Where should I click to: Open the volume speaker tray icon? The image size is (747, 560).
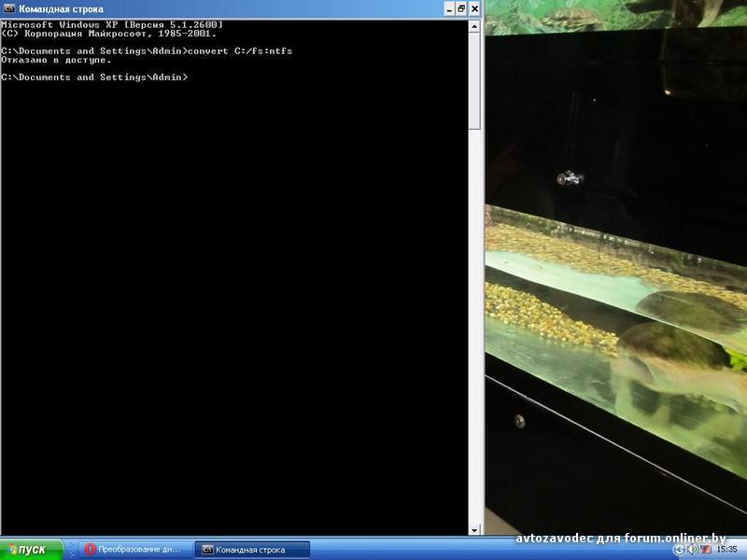click(693, 550)
